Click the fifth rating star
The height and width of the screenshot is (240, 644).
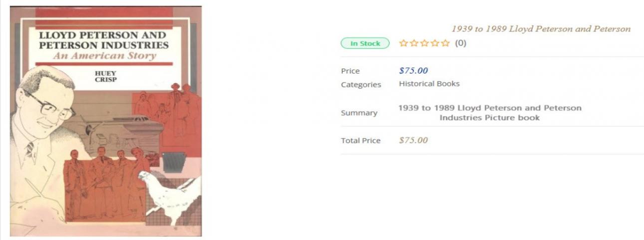tap(446, 43)
